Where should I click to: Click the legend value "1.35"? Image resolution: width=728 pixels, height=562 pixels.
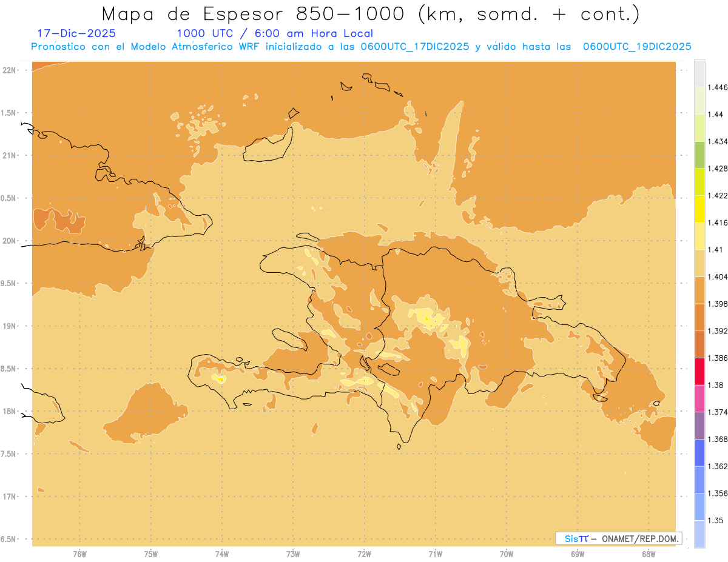point(715,520)
